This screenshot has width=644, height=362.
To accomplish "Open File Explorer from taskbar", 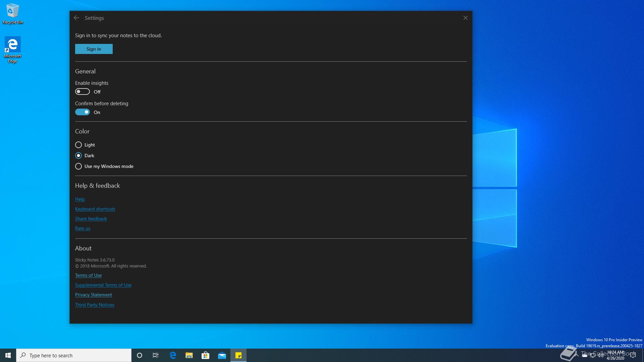I will coord(189,355).
